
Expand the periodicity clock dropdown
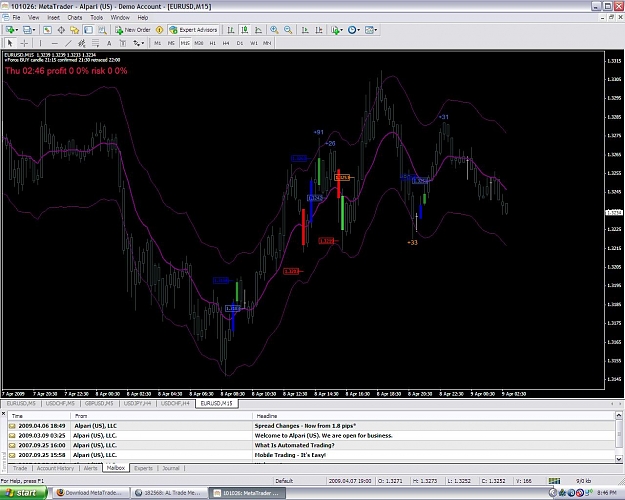pos(358,30)
